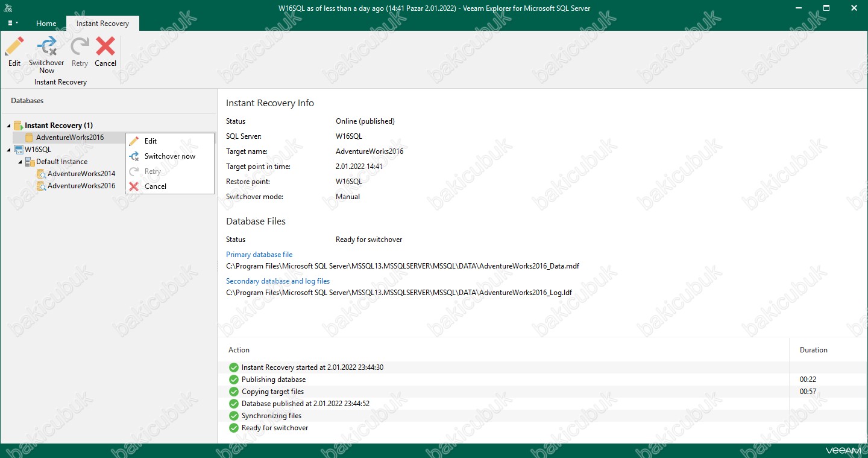Click the Online (published) status value

pos(365,121)
